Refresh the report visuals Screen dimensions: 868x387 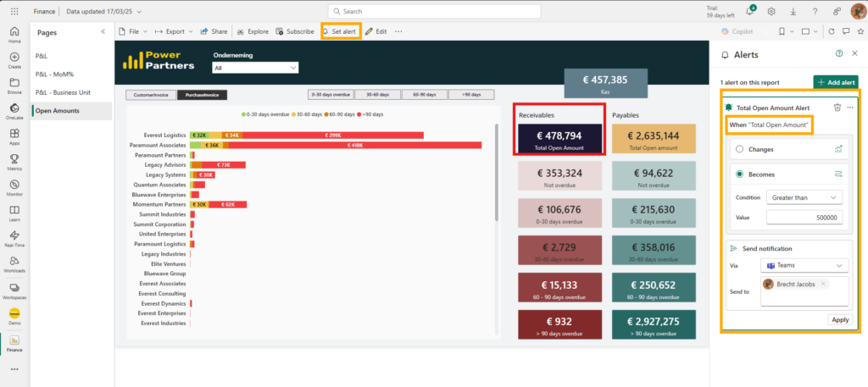click(831, 31)
